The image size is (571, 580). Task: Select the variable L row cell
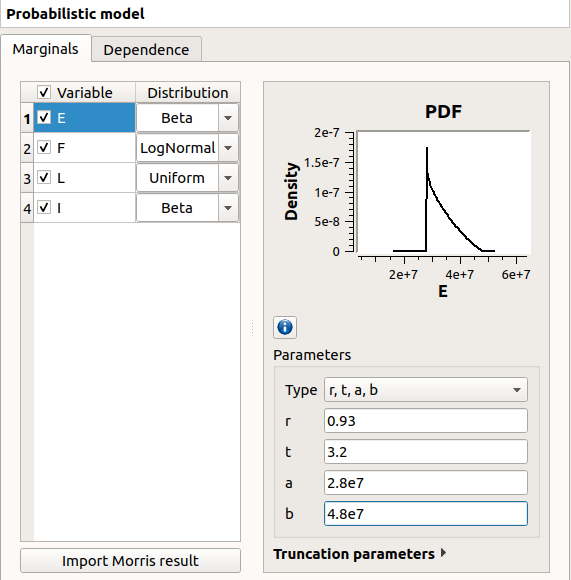click(x=84, y=178)
